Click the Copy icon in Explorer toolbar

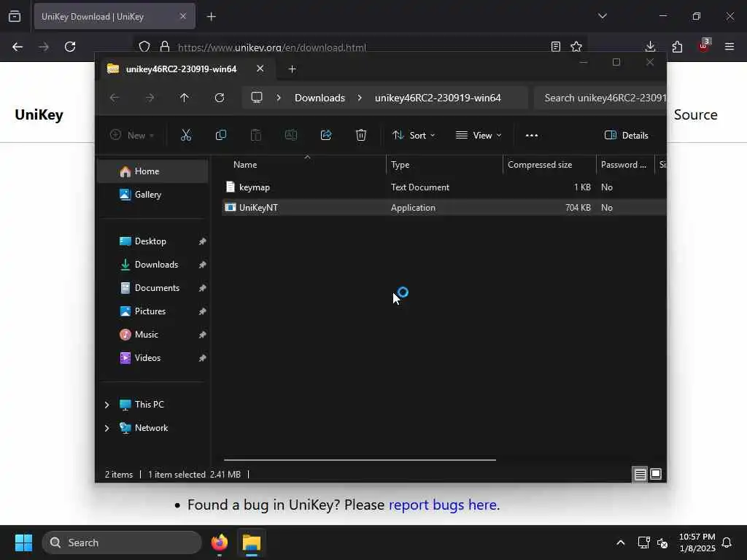(x=220, y=135)
